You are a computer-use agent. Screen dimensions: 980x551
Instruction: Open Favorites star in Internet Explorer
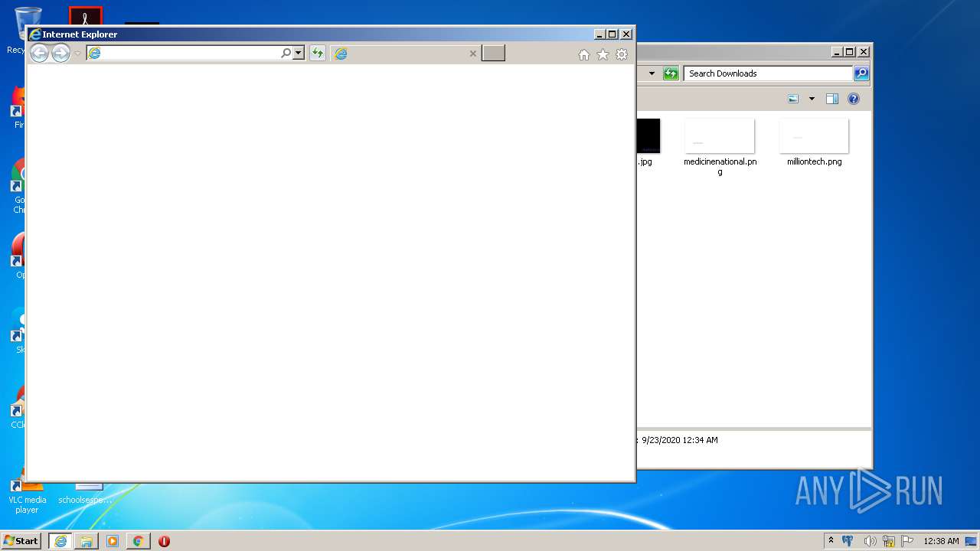click(603, 54)
